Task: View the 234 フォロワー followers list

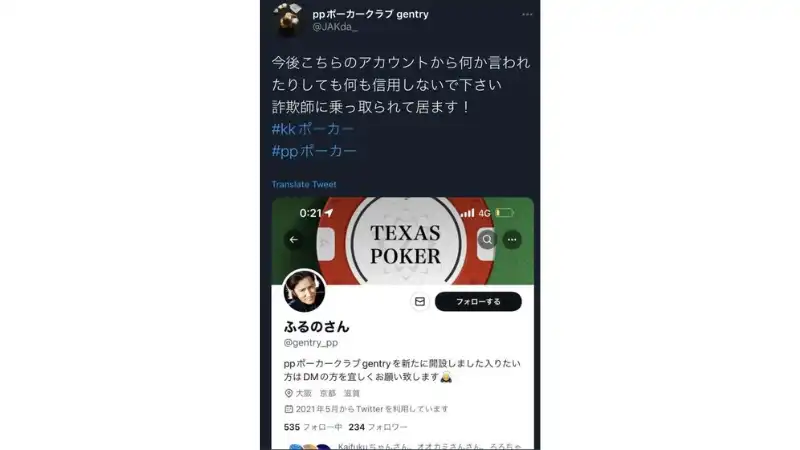Action: (x=378, y=427)
